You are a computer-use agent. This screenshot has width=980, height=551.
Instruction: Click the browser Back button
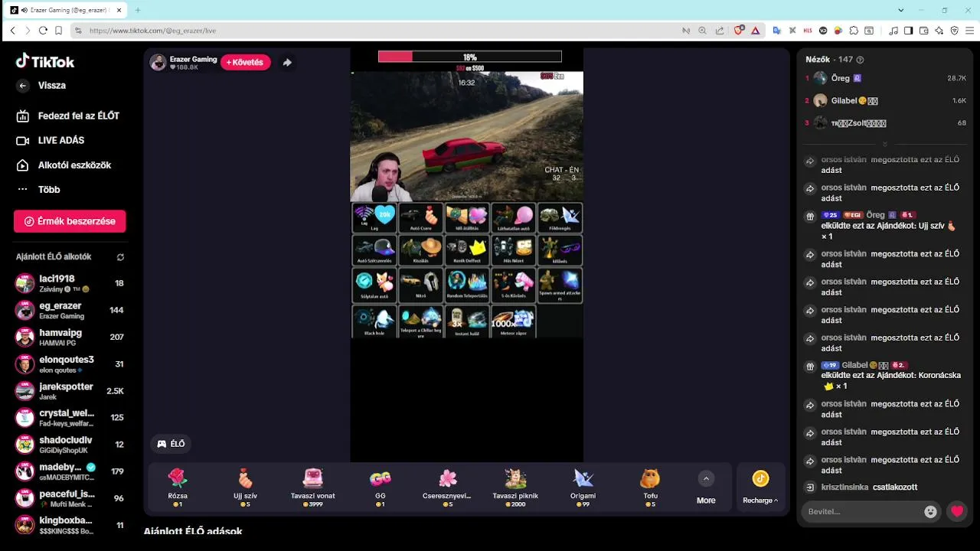click(x=12, y=31)
